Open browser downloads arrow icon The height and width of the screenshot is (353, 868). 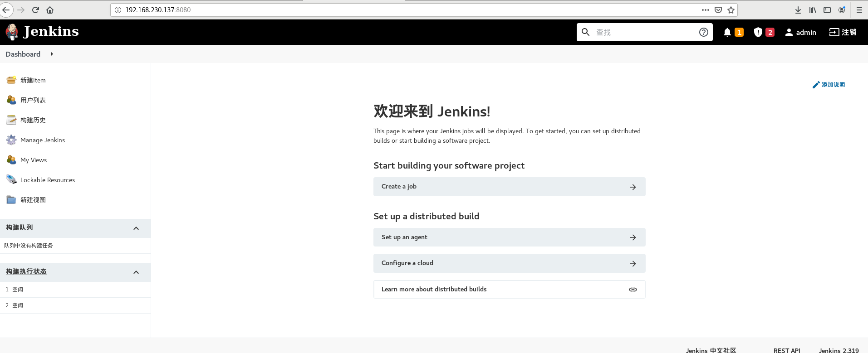tap(798, 10)
